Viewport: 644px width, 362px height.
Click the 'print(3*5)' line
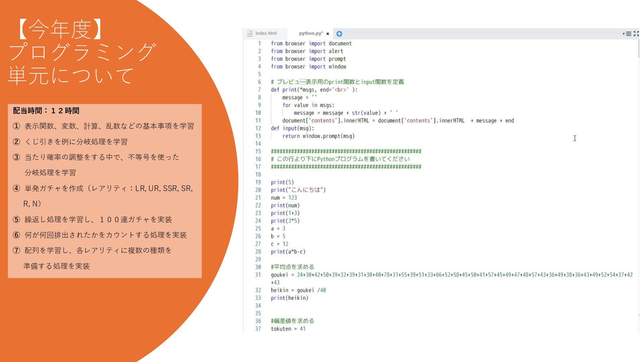point(285,221)
